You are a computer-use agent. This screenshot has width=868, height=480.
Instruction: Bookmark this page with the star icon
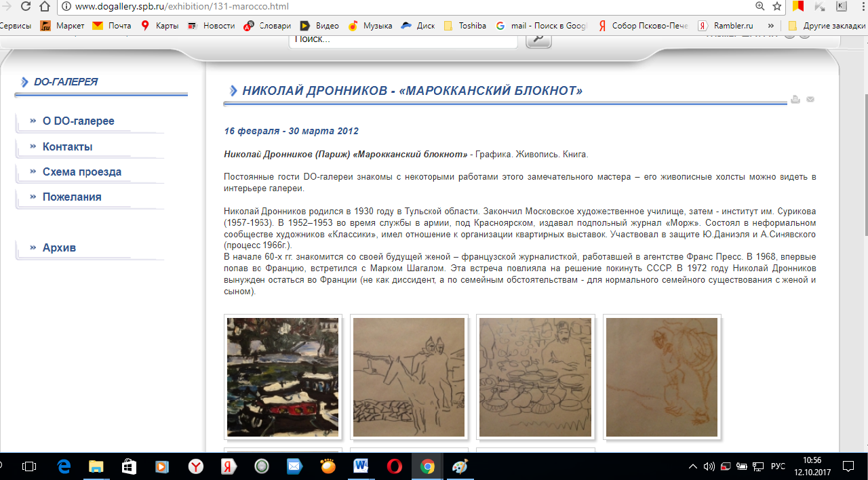[777, 6]
